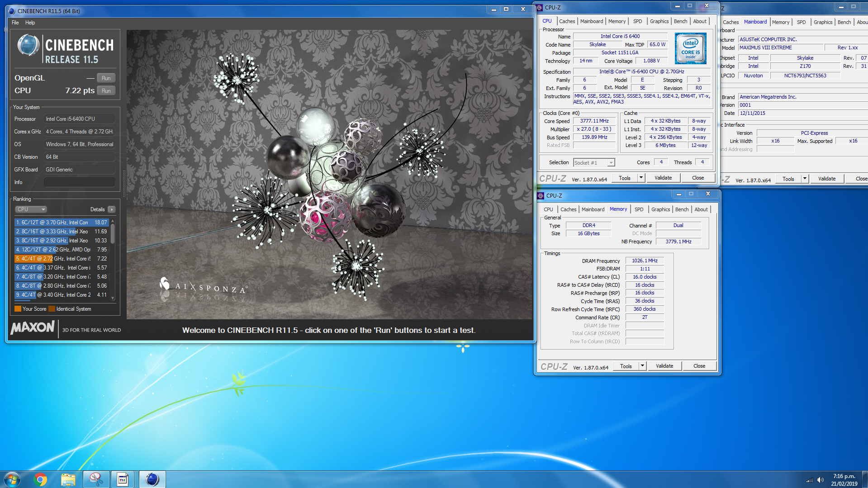This screenshot has height=488, width=868.
Task: Select highlighted ranking entry 5. 4C/4T @ 2.72 GHz
Action: click(x=62, y=259)
